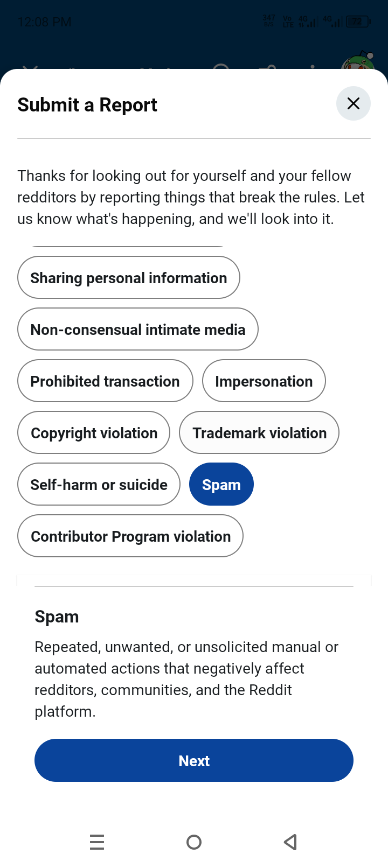Close the Submit a Report dialog
Image resolution: width=388 pixels, height=868 pixels.
(x=353, y=103)
